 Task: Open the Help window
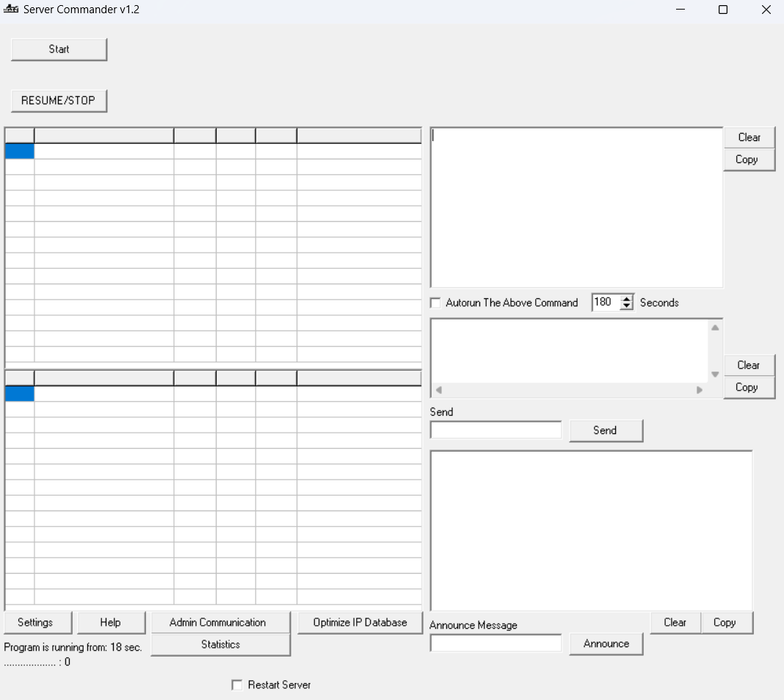[x=111, y=623]
